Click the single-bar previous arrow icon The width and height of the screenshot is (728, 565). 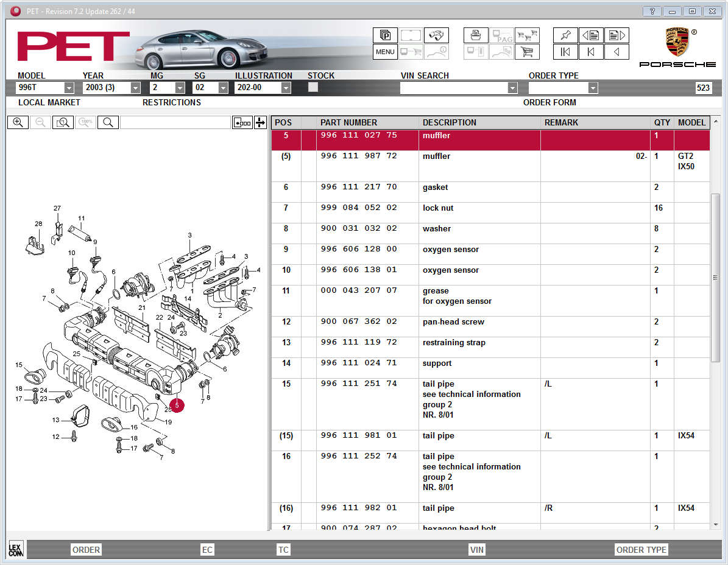(x=591, y=52)
